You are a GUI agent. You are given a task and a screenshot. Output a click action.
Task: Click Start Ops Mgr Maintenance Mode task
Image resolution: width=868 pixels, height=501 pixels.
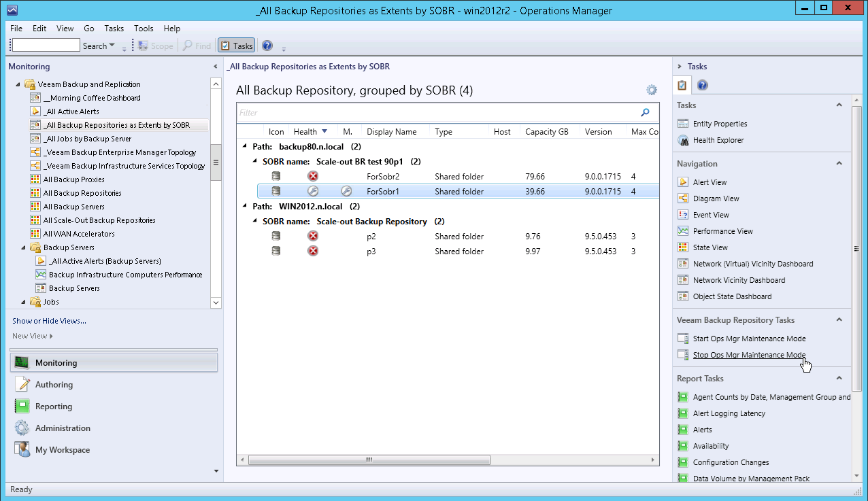point(749,339)
